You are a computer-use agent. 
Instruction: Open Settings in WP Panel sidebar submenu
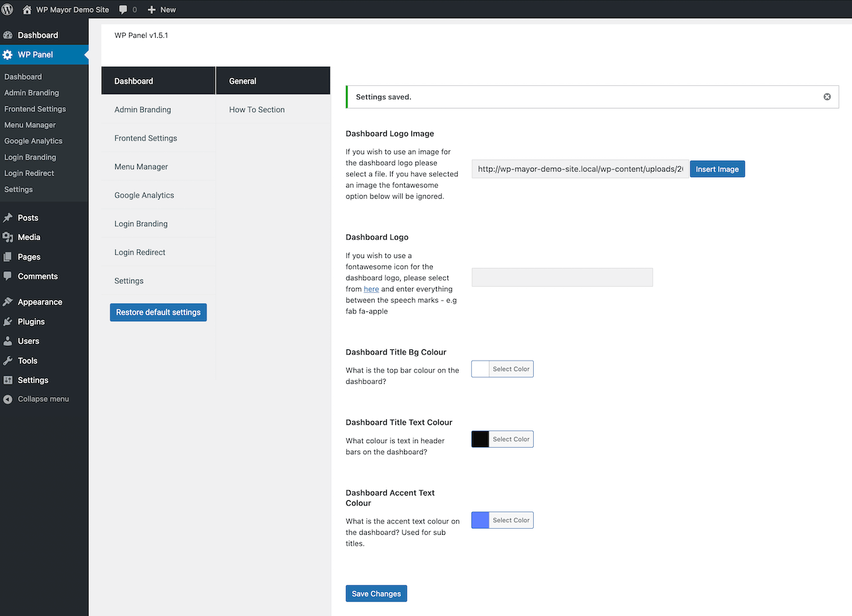pos(19,190)
